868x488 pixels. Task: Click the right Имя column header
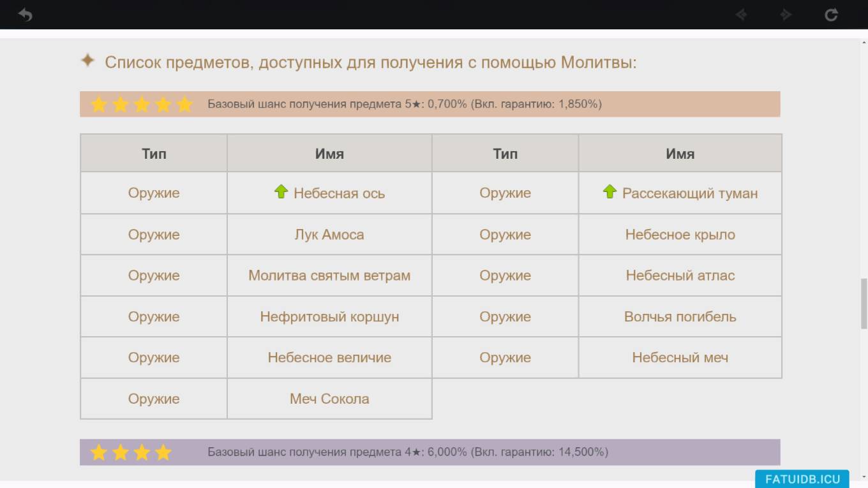click(680, 153)
